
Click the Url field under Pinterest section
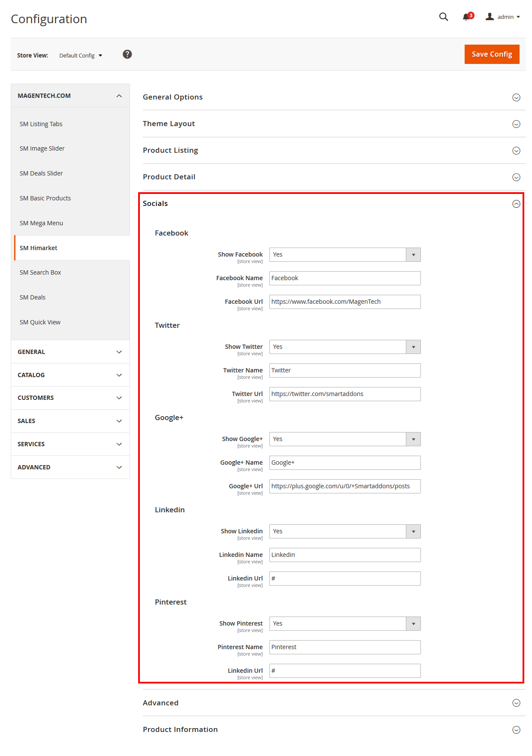(345, 671)
